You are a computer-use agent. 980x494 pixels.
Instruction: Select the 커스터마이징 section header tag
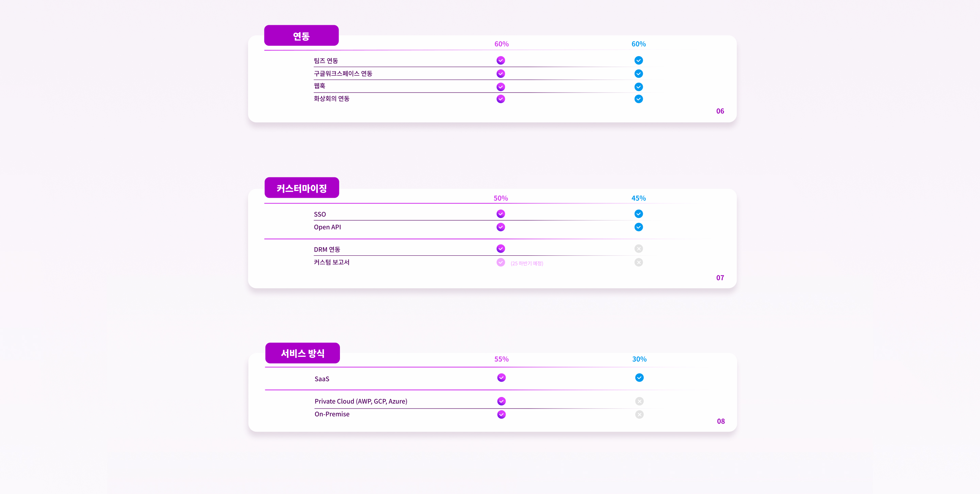point(302,188)
